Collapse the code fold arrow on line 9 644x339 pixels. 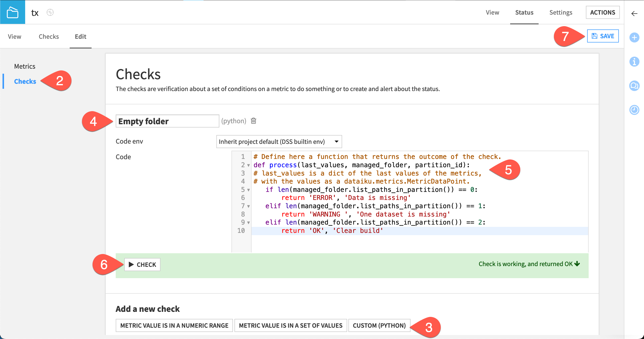(249, 223)
